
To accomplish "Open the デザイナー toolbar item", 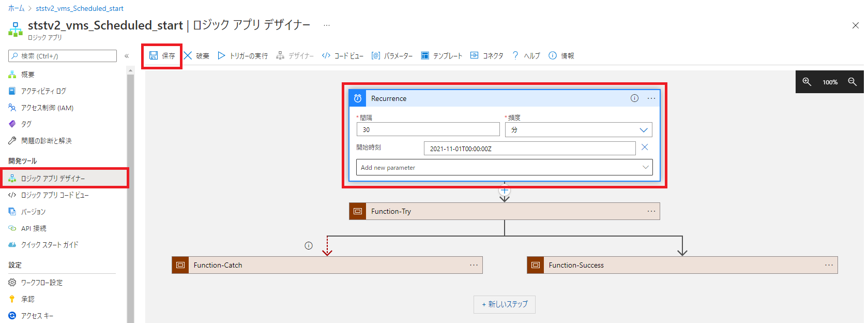I will pos(295,56).
